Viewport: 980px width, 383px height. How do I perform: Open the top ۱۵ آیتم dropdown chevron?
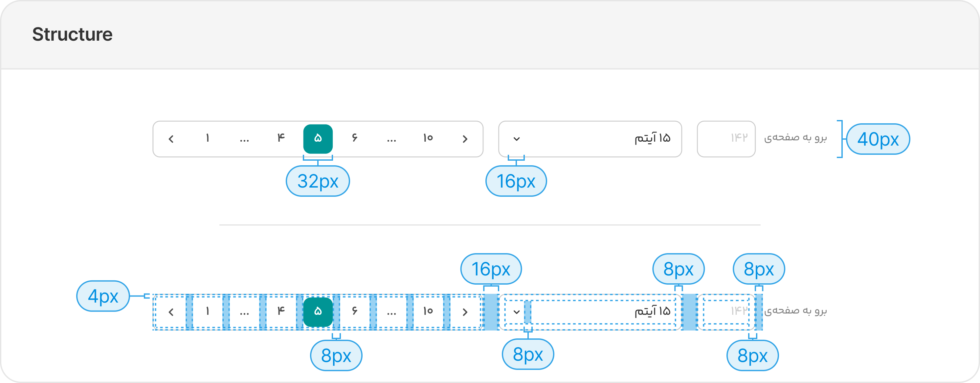pyautogui.click(x=517, y=139)
